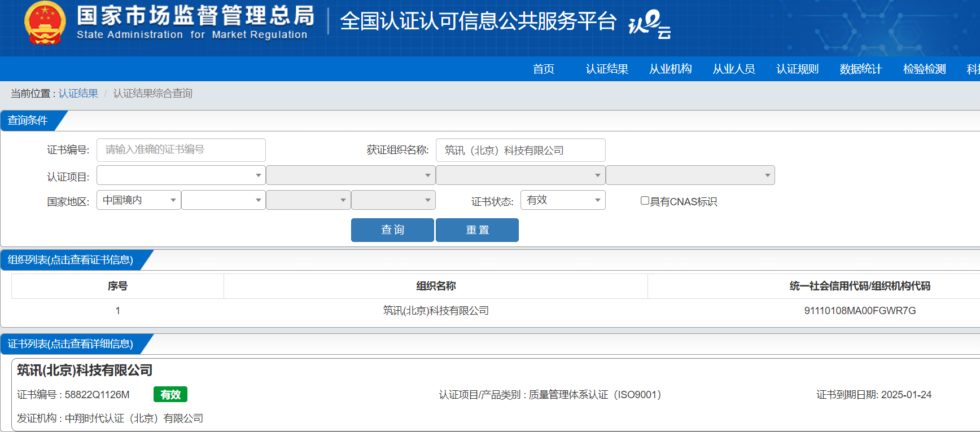Select organization row 筑讯(北京)科技有限公司 in the table
The width and height of the screenshot is (980, 432).
(x=436, y=311)
